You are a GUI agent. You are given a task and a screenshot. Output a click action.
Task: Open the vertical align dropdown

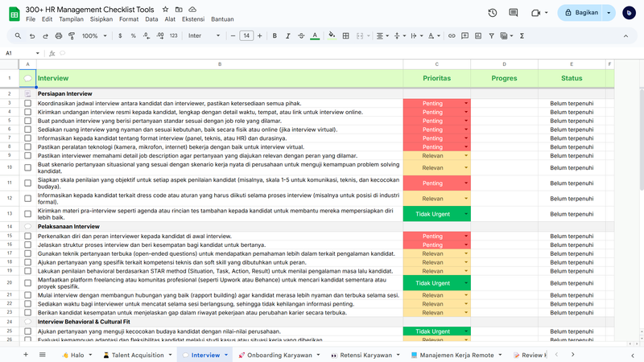[x=399, y=36]
